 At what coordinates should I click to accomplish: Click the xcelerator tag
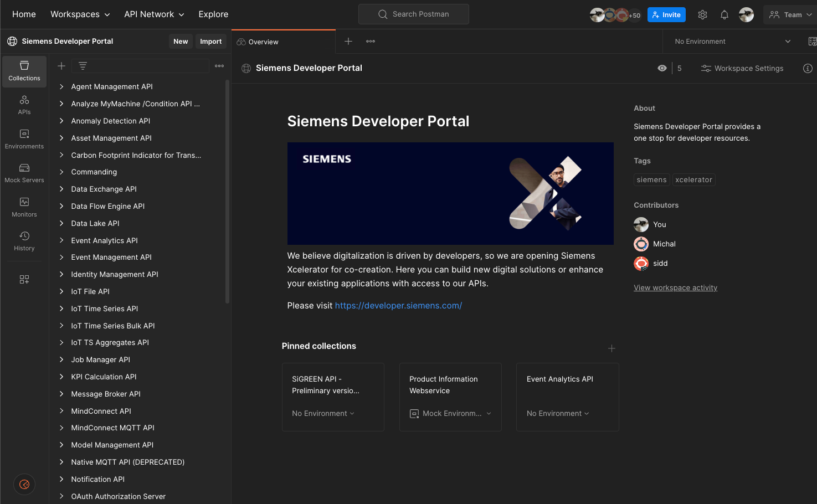(x=693, y=180)
